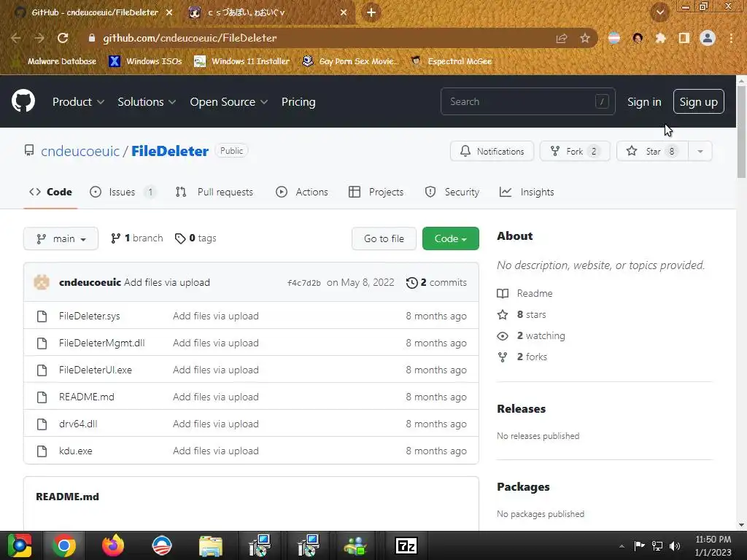Open the FileDeleterMgmt.dll file
747x560 pixels.
[x=102, y=343]
